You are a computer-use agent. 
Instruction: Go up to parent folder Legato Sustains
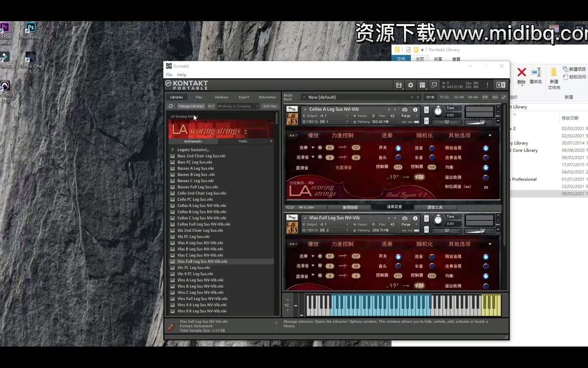(x=193, y=150)
